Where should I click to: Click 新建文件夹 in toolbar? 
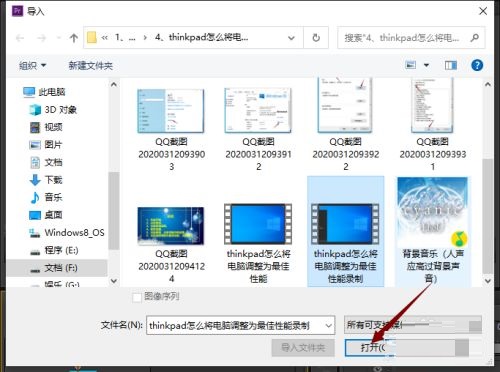(90, 65)
